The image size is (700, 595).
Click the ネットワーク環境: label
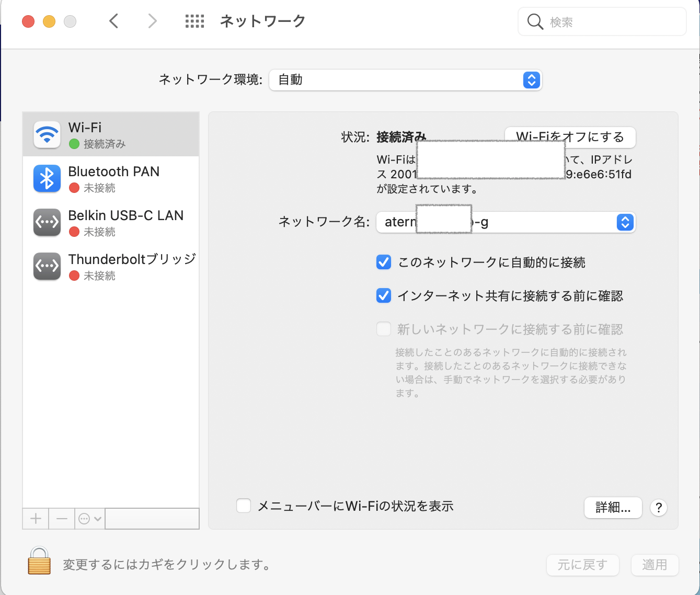pyautogui.click(x=211, y=79)
